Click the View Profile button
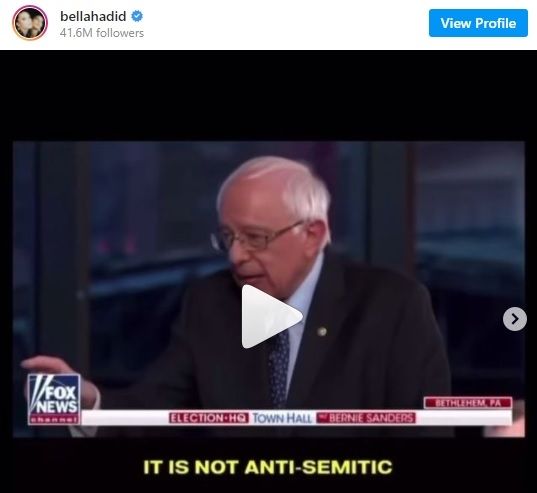The width and height of the screenshot is (537, 493). coord(478,23)
